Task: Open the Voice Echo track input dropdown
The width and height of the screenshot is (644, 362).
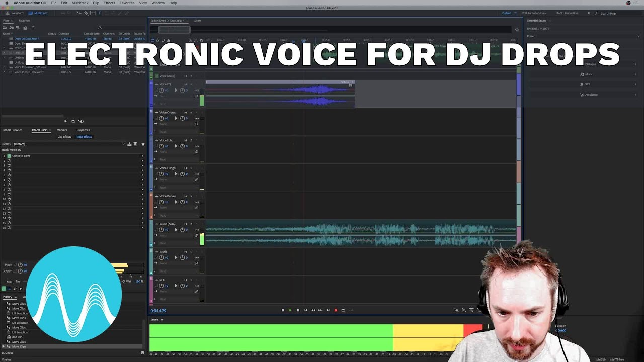Action: 175,151
